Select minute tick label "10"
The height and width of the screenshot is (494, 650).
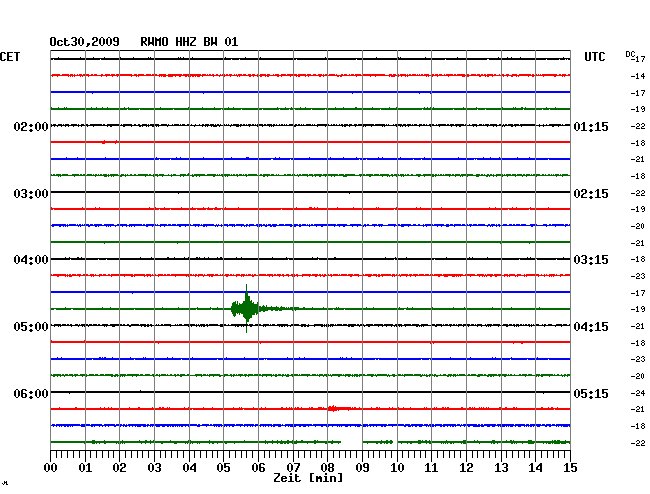pyautogui.click(x=397, y=467)
